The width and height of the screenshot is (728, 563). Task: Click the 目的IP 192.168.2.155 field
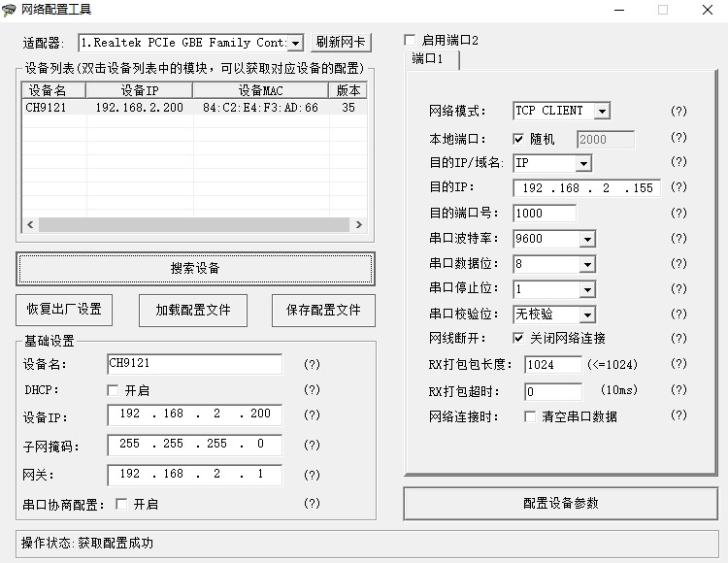(586, 188)
